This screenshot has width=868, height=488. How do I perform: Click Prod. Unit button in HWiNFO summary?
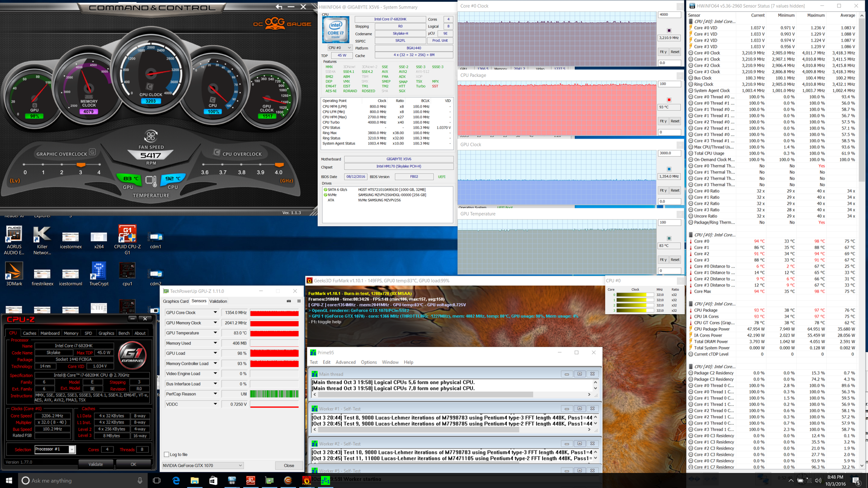[x=440, y=41]
